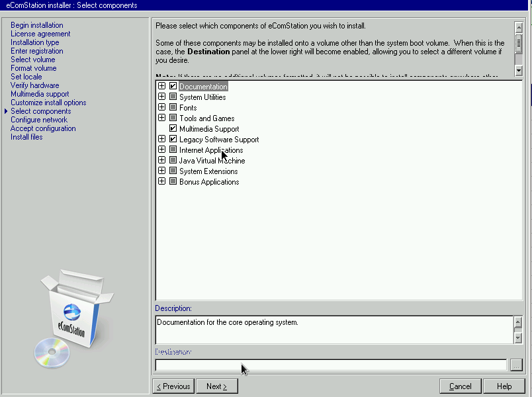This screenshot has height=397, width=532.
Task: Toggle the Internet Applications checkbox
Action: tap(173, 150)
